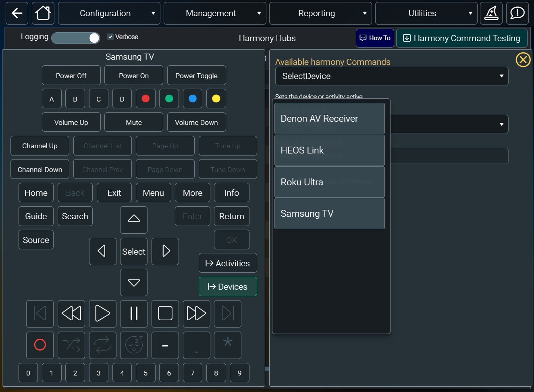Click the pause icon
The width and height of the screenshot is (534, 392).
[x=134, y=314]
